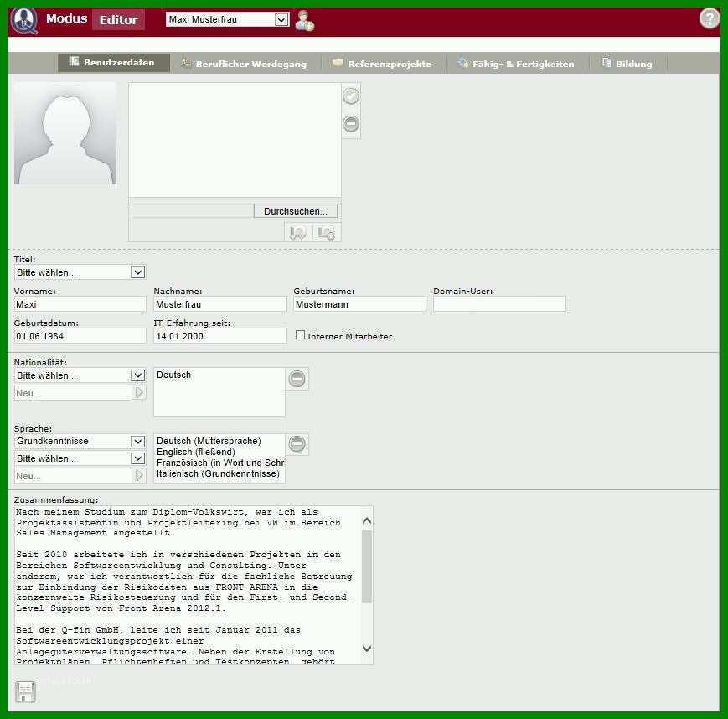Click the profile silhouette picture
This screenshot has width=728, height=719.
click(65, 134)
